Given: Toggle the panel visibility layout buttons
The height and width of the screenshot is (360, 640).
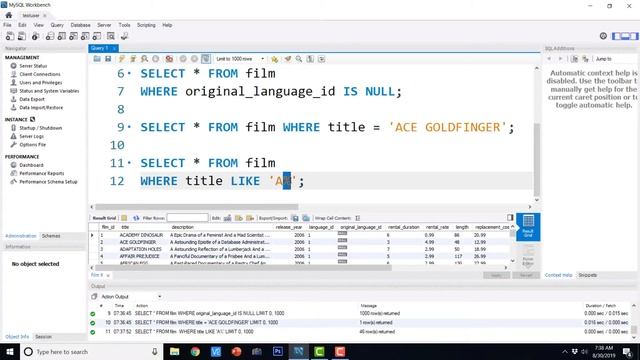Looking at the screenshot, I should pyautogui.click(x=625, y=36).
